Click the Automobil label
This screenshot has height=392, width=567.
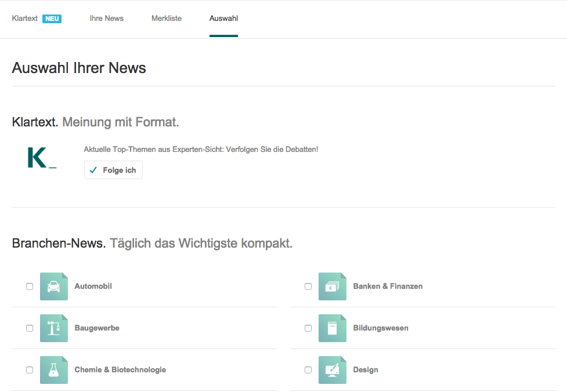[93, 286]
